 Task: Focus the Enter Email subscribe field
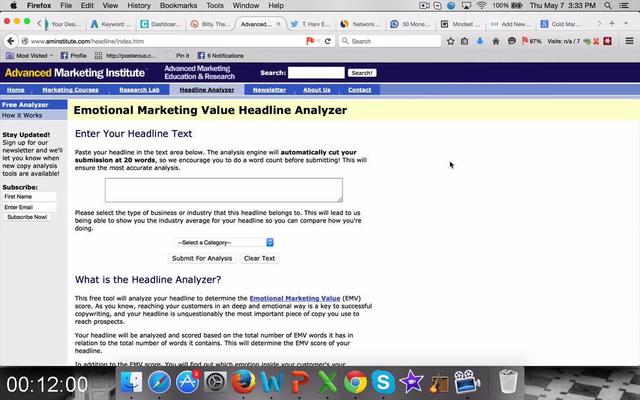tap(29, 207)
